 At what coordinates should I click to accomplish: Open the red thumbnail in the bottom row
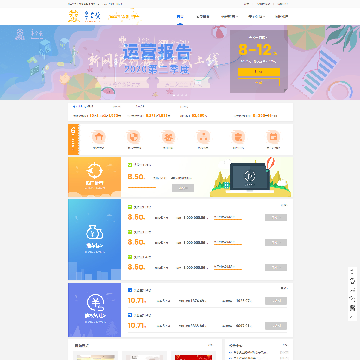193,356
